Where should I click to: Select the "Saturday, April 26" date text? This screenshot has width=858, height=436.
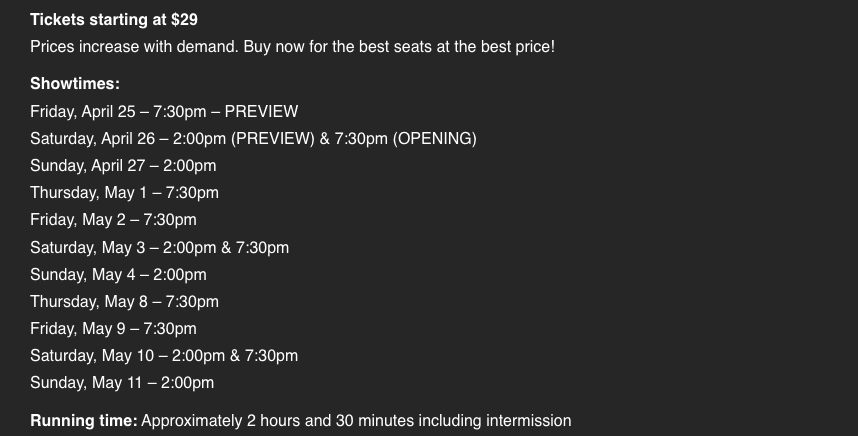[94, 138]
